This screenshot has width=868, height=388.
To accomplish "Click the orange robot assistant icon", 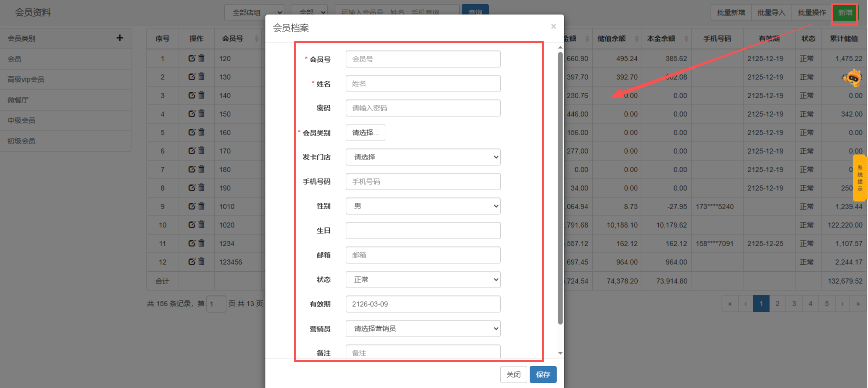I will coord(853,78).
